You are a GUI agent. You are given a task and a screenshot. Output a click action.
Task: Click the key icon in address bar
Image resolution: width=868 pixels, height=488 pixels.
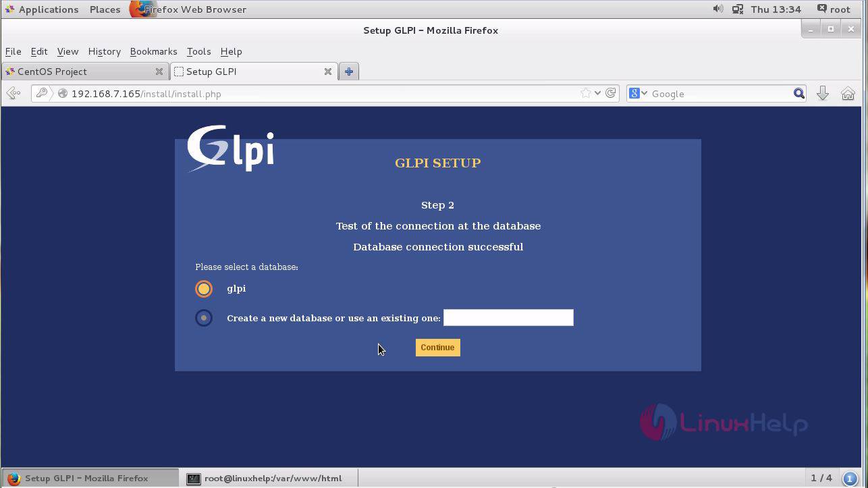click(x=42, y=94)
